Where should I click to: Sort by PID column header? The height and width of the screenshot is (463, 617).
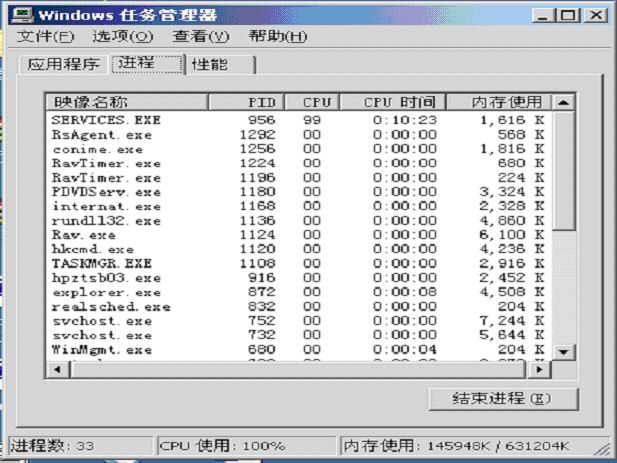coord(246,102)
